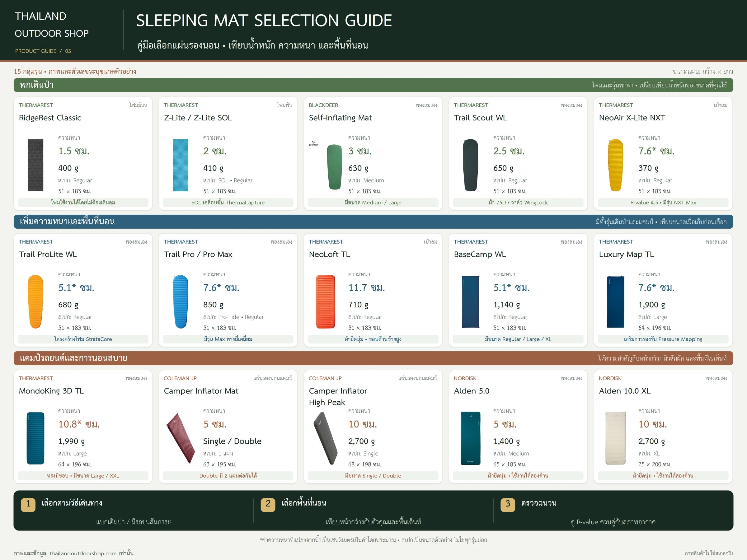Viewport: 747px width, 560px height.
Task: Click the small Blackdeer logo icon
Action: pyautogui.click(x=313, y=143)
